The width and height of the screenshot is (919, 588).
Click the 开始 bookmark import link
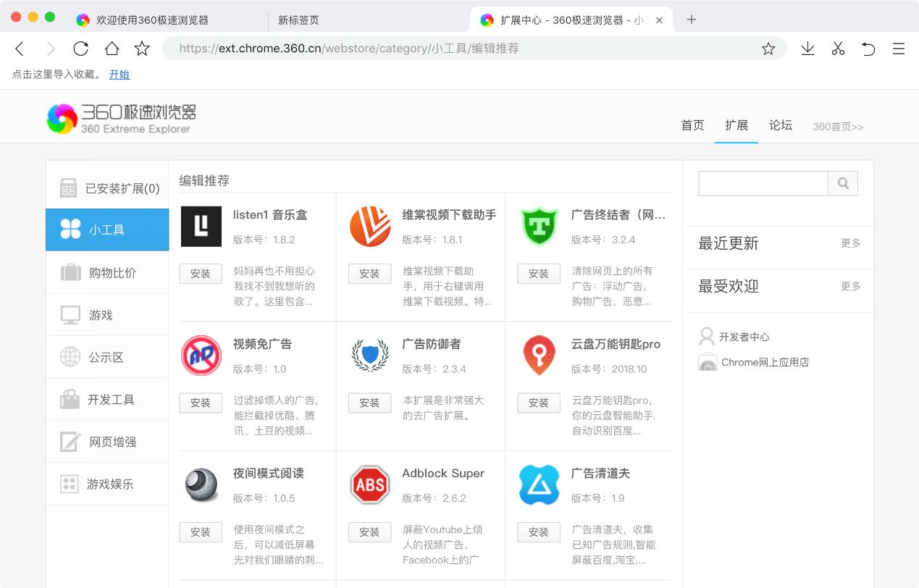[x=119, y=74]
